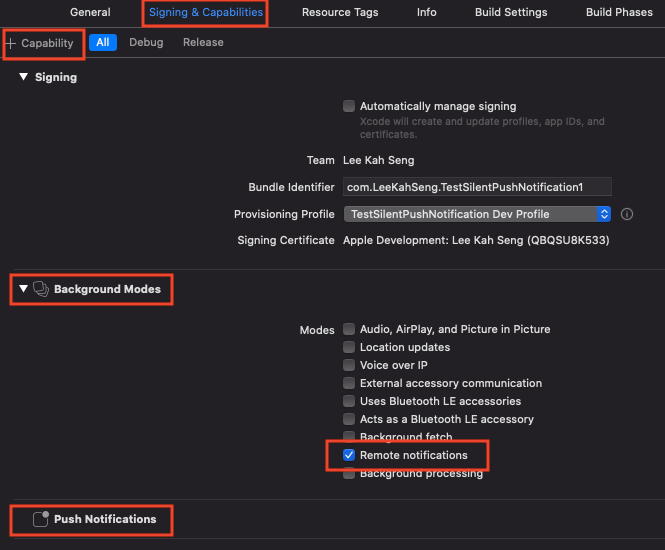Click the 'Signing Certificate' field label
This screenshot has height=550, width=665.
(x=286, y=240)
